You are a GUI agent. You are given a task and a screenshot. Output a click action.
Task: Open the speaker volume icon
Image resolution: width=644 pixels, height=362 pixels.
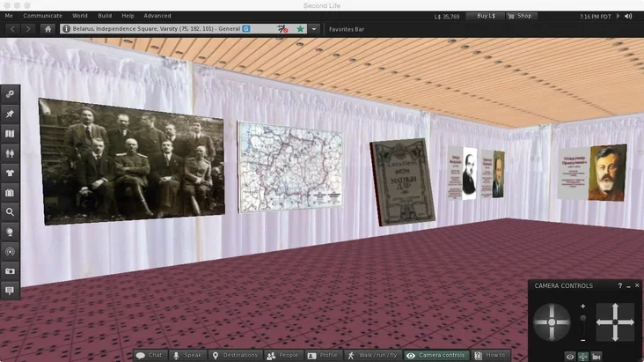tap(628, 16)
